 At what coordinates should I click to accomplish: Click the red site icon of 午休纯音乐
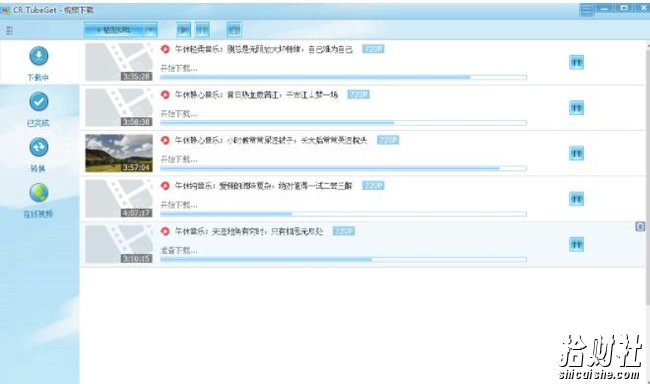(x=165, y=186)
